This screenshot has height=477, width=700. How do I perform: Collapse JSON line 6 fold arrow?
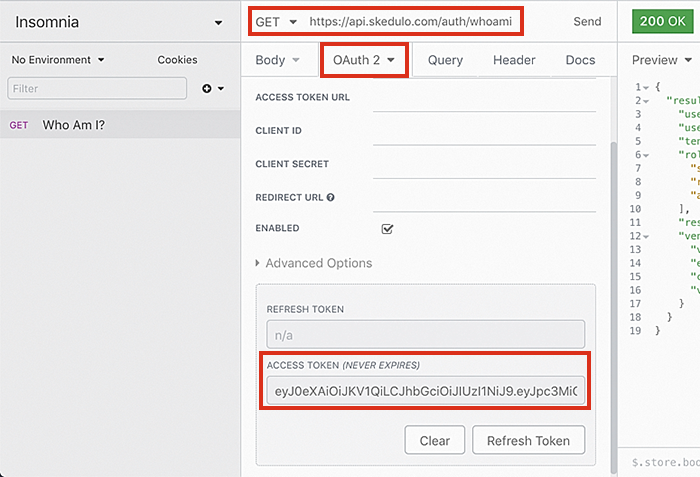tap(646, 155)
